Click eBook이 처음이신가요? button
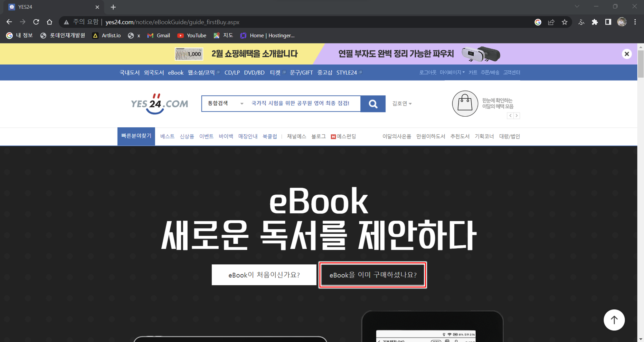 pyautogui.click(x=264, y=275)
